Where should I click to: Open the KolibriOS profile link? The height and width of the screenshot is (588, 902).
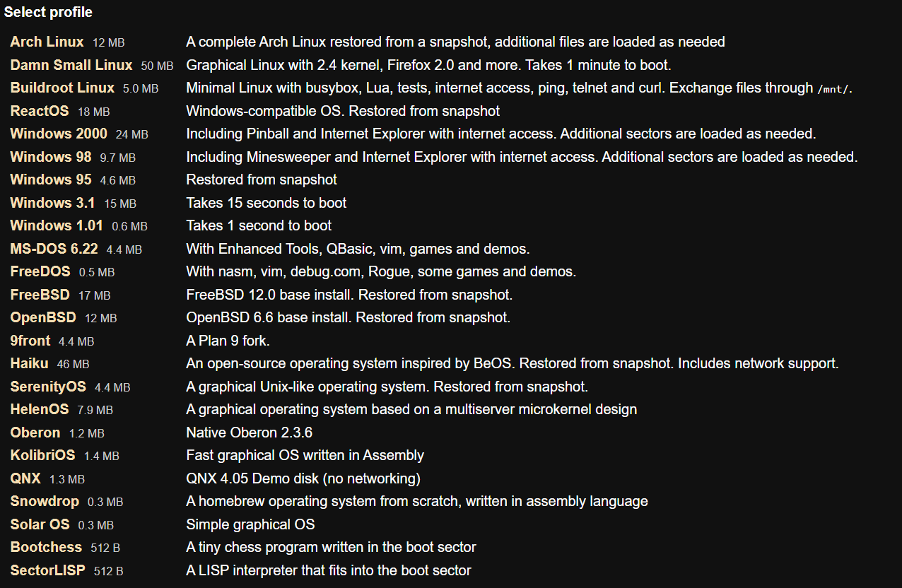point(42,455)
